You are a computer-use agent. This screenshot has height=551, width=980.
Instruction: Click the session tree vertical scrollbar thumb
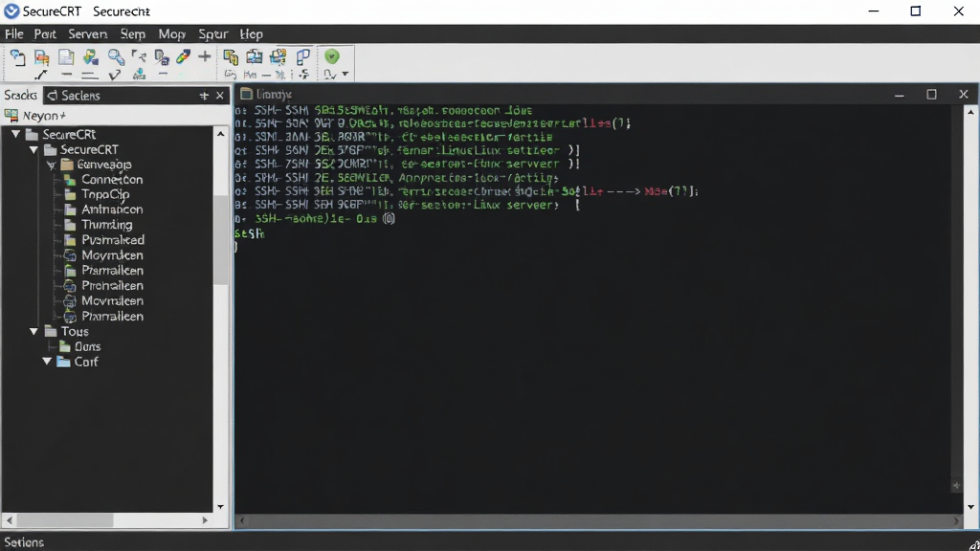pyautogui.click(x=220, y=240)
